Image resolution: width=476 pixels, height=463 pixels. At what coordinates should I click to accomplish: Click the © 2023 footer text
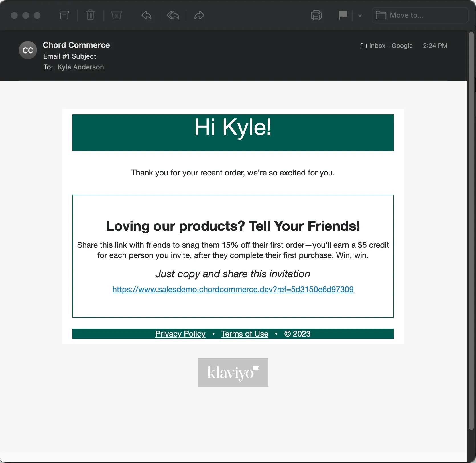[297, 334]
